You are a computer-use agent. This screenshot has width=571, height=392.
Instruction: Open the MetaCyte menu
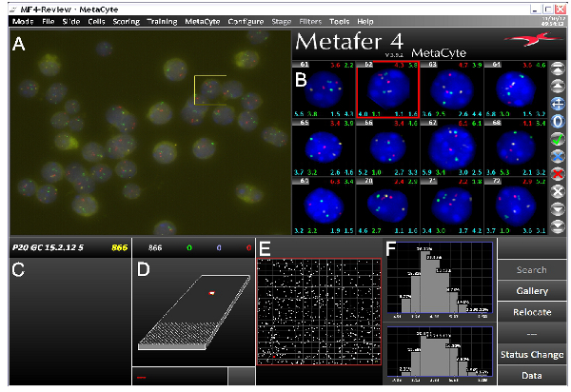[201, 21]
